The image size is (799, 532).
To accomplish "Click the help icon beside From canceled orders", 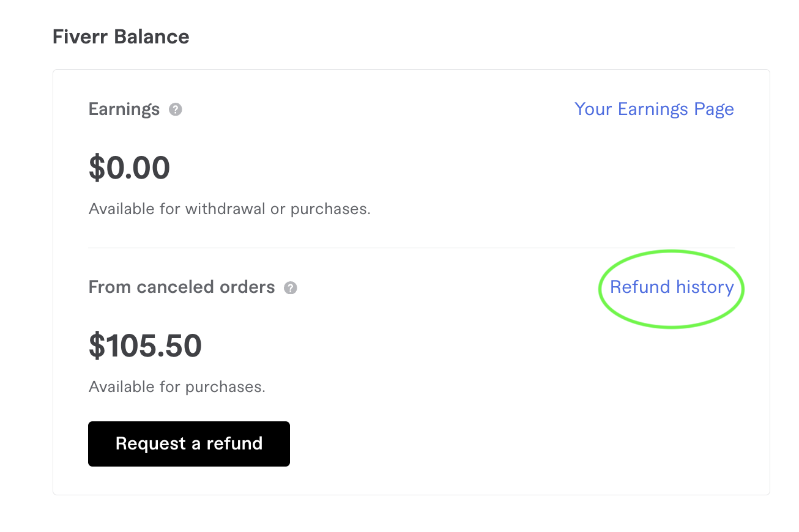I will [291, 288].
